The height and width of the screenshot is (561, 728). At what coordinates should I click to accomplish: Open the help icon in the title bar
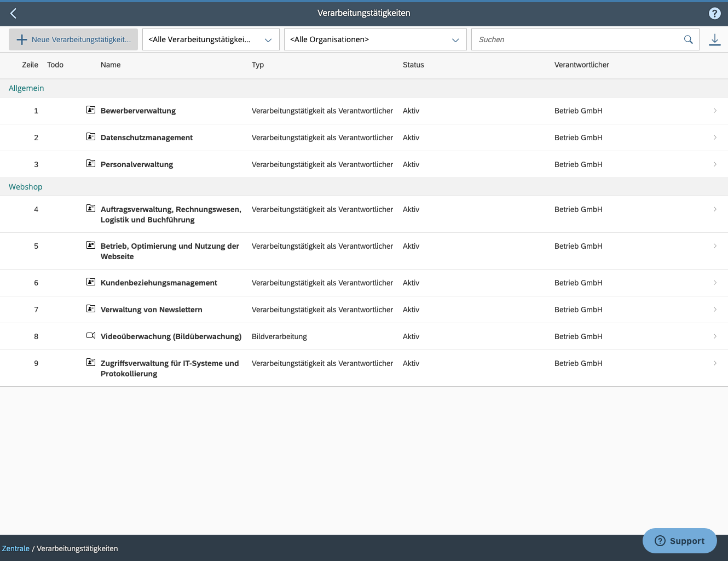click(x=714, y=13)
